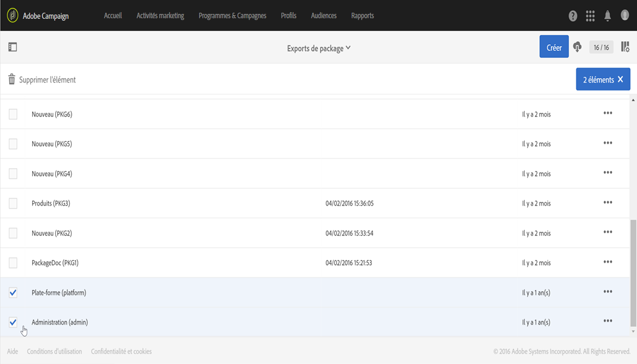Open the Rapports menu
The height and width of the screenshot is (364, 637).
click(362, 15)
